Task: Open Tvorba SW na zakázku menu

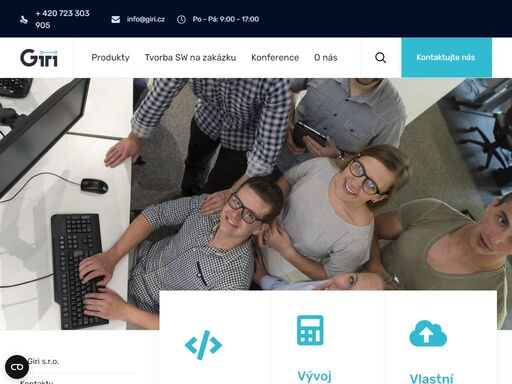Action: [190, 57]
